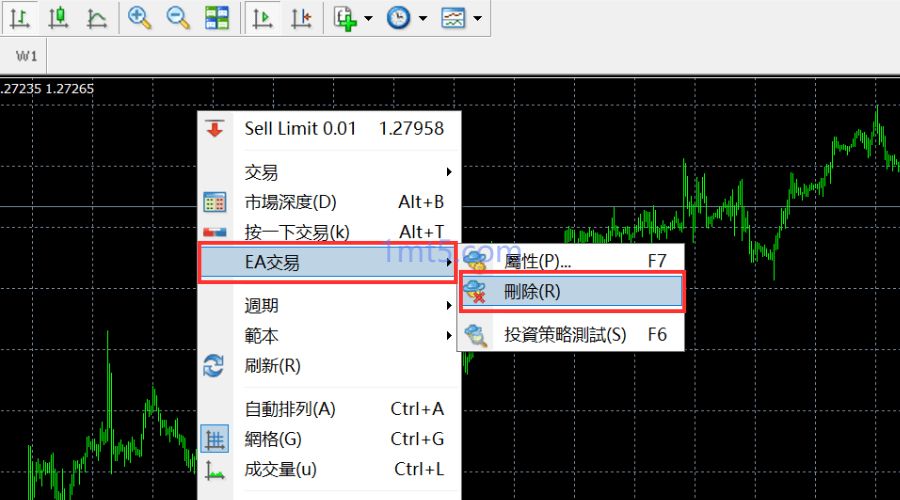Expand periods dropdown arrow
Viewport: 900px width, 500px height.
423,18
